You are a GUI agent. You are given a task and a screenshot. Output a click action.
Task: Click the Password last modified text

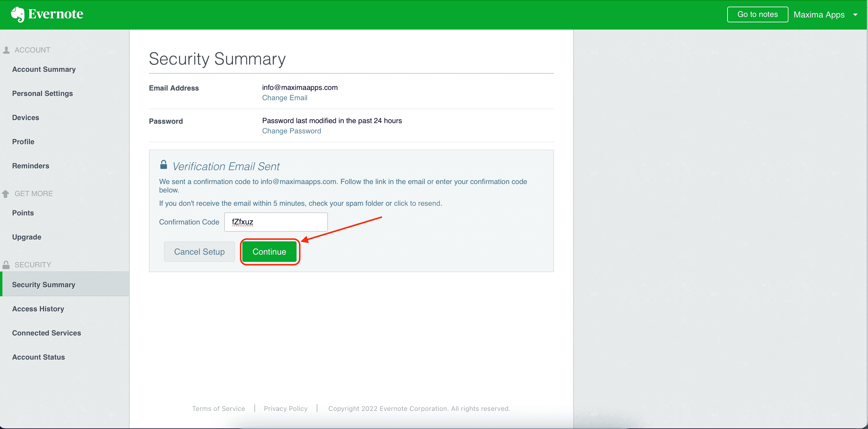tap(332, 120)
